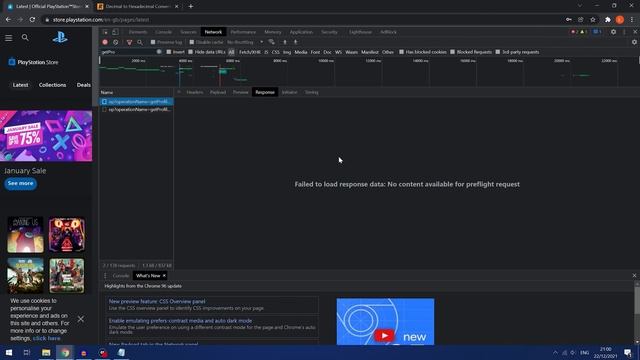Open the tab search chevron in Chrome title bar
640x360 pixels.
pos(580,6)
